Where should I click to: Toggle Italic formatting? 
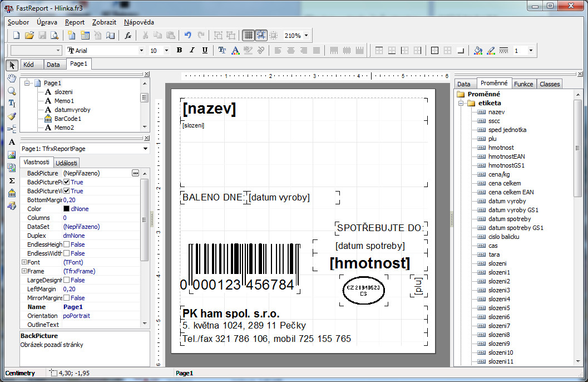[192, 50]
